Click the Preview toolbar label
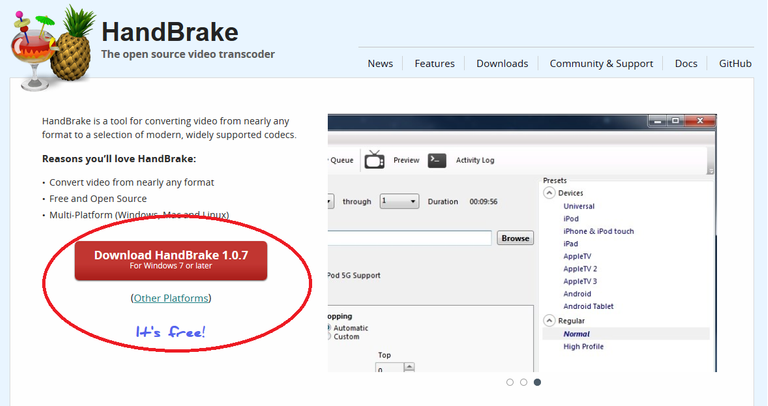The width and height of the screenshot is (768, 406). [x=406, y=160]
